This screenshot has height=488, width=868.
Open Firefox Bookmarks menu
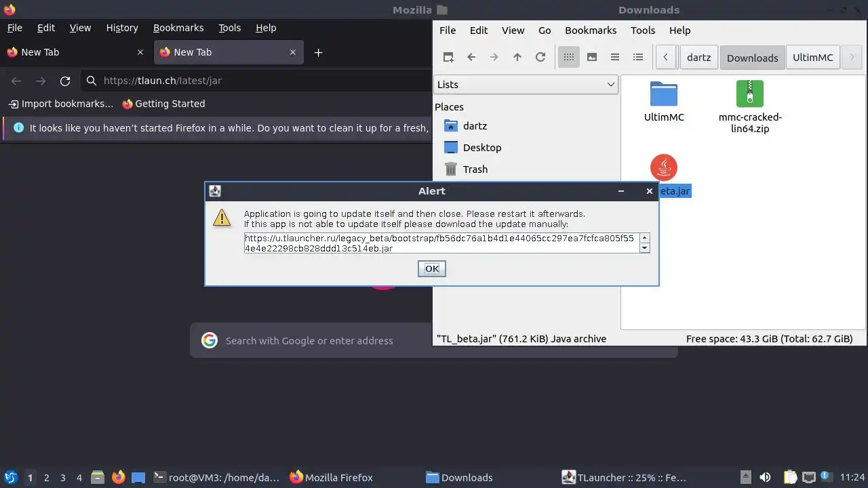(178, 28)
